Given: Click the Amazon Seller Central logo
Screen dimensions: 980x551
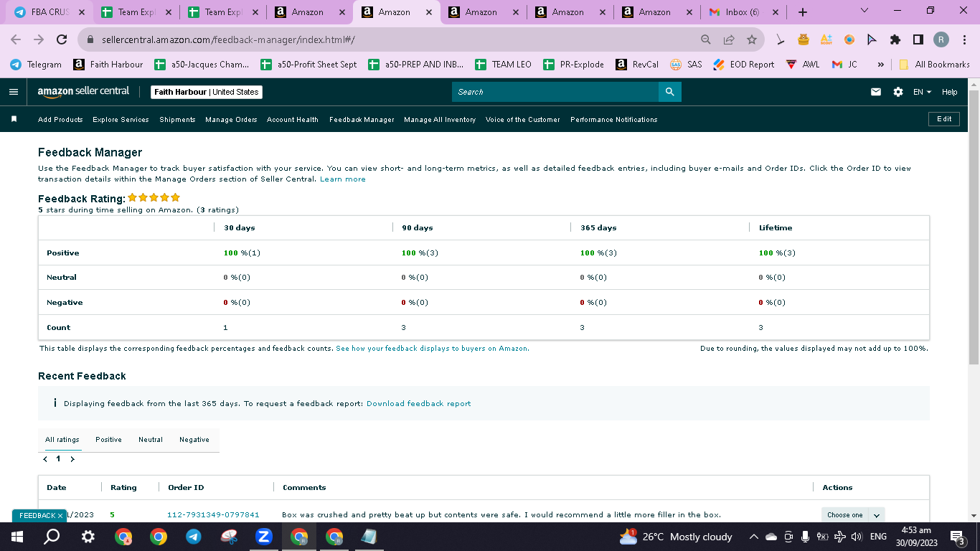Looking at the screenshot, I should click(x=83, y=92).
